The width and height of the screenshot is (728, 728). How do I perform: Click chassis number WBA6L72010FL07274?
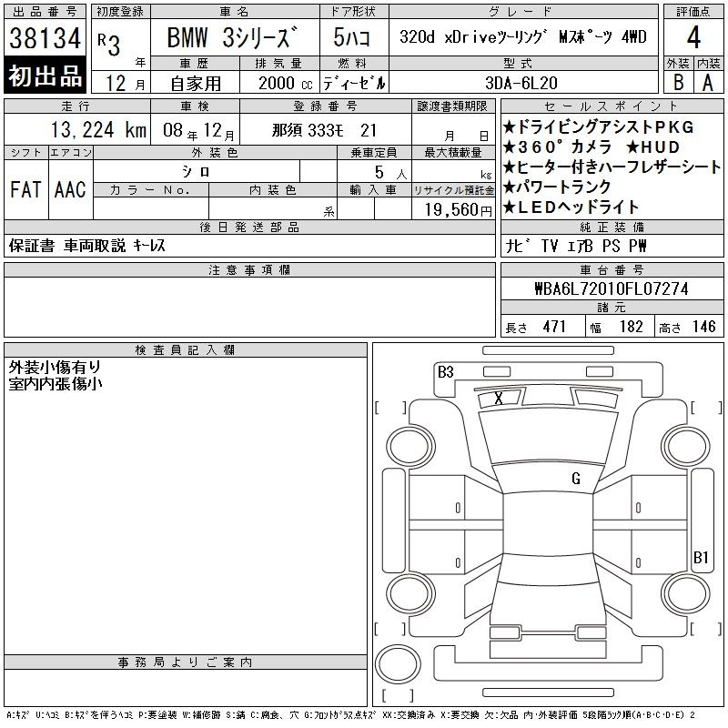point(612,288)
